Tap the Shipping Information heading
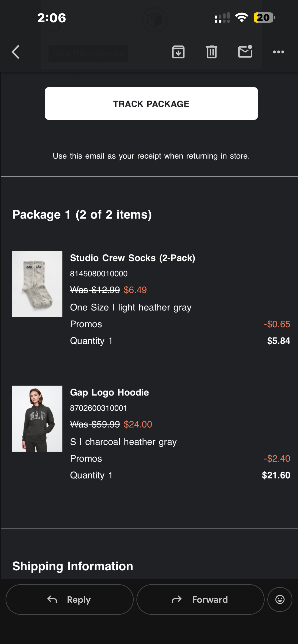Image resolution: width=298 pixels, height=644 pixels. click(x=73, y=566)
